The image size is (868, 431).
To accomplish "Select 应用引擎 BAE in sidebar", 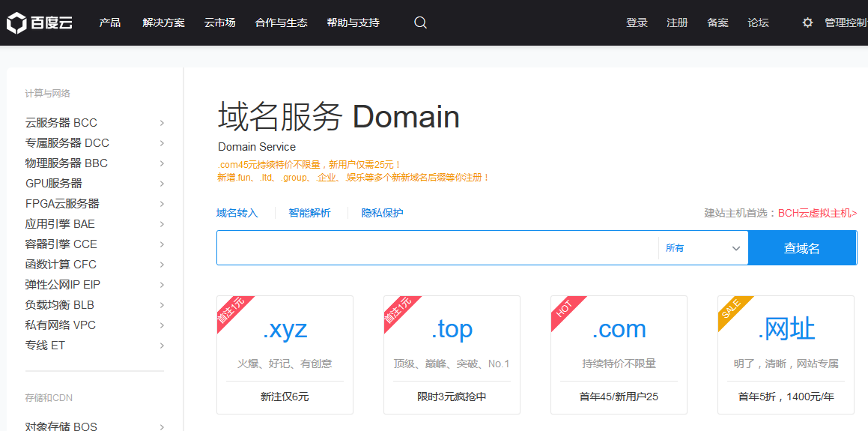I will (61, 224).
